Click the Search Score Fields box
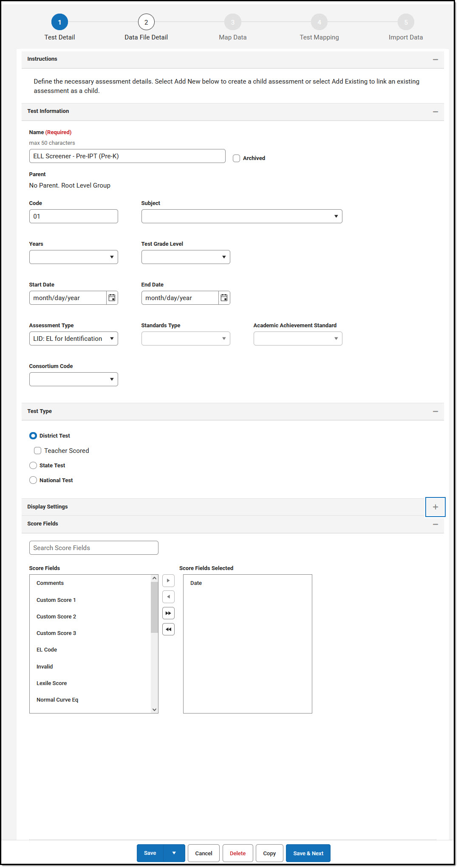458x868 pixels. click(93, 548)
